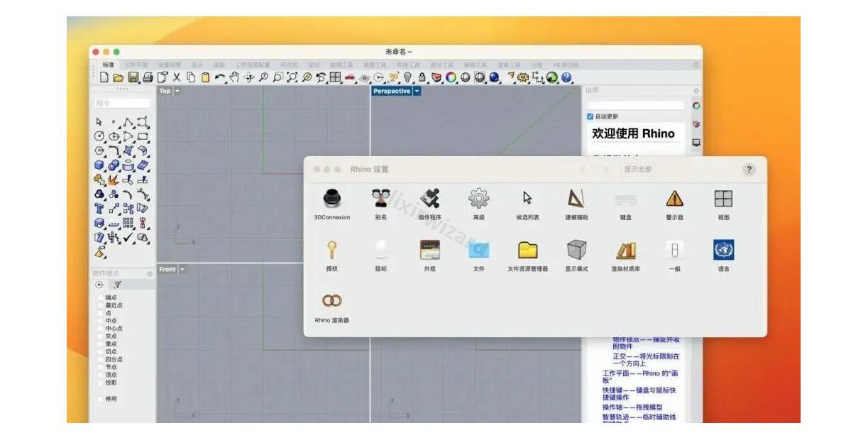Open the Perspective viewport dropdown arrow

[417, 91]
